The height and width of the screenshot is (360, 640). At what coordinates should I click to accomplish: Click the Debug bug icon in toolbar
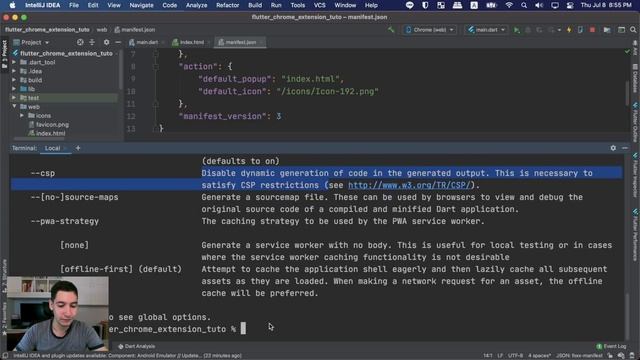pyautogui.click(x=528, y=30)
